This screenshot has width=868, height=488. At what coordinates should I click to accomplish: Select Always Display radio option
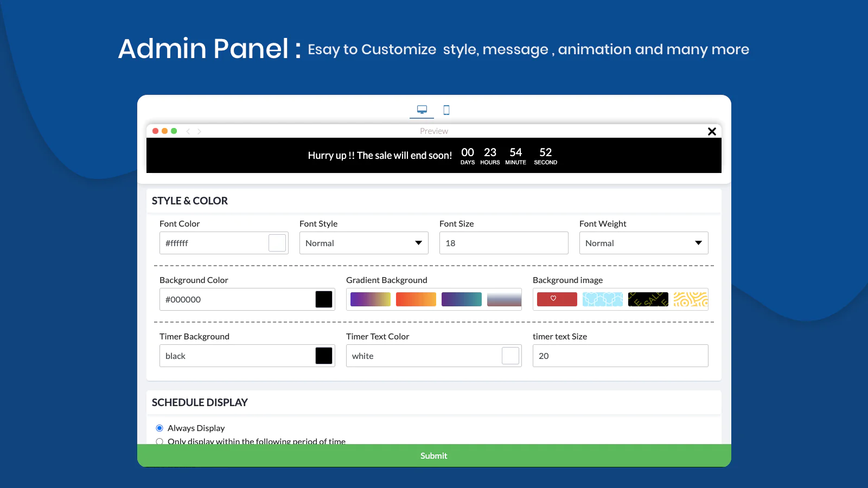pyautogui.click(x=159, y=428)
